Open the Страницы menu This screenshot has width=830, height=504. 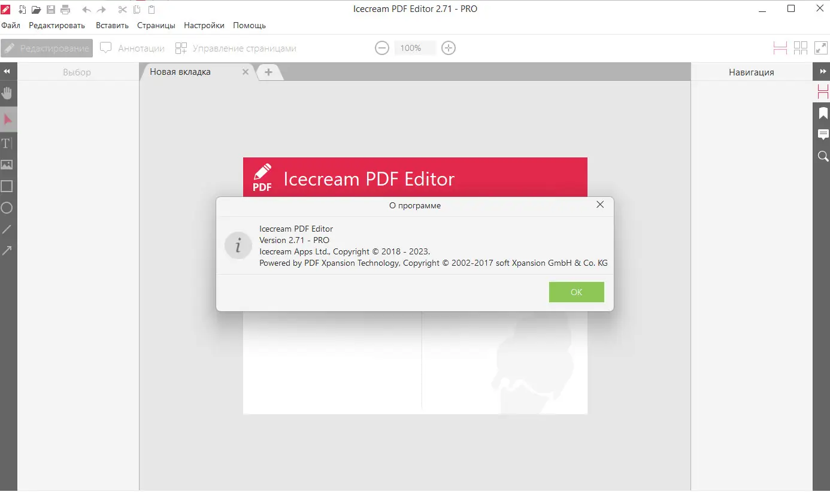pyautogui.click(x=156, y=26)
